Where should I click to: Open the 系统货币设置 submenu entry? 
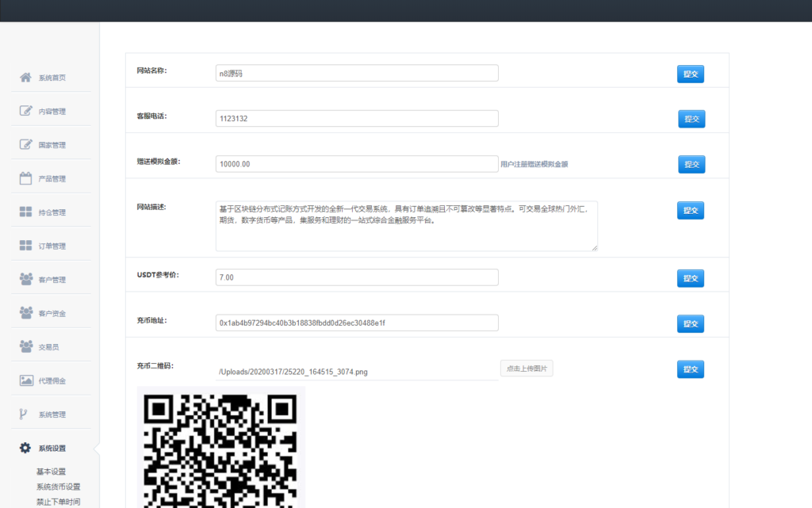[57, 486]
